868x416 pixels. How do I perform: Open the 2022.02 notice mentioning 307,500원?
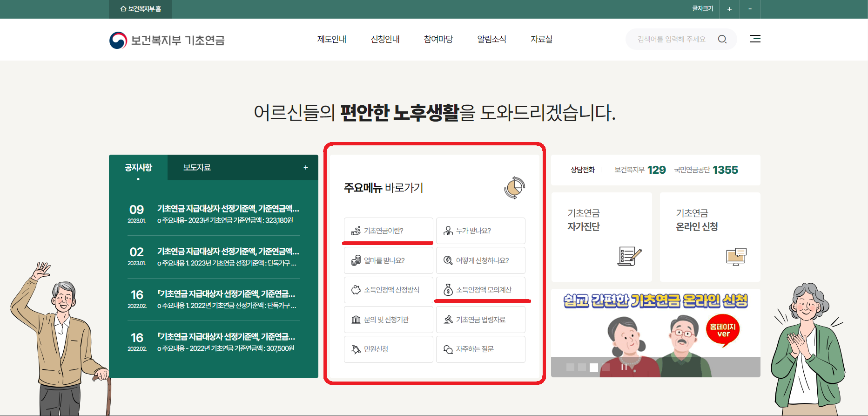214,342
